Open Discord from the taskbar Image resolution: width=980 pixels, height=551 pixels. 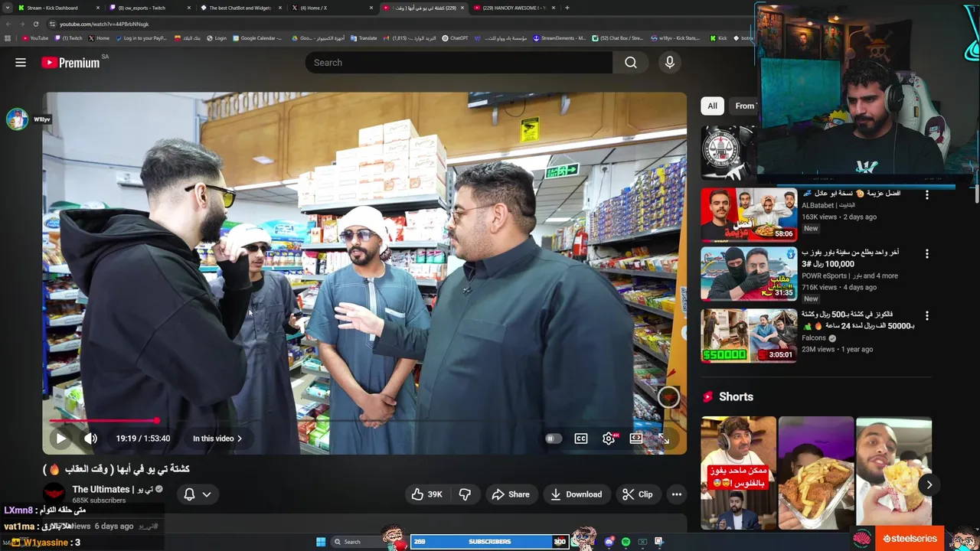tap(609, 542)
